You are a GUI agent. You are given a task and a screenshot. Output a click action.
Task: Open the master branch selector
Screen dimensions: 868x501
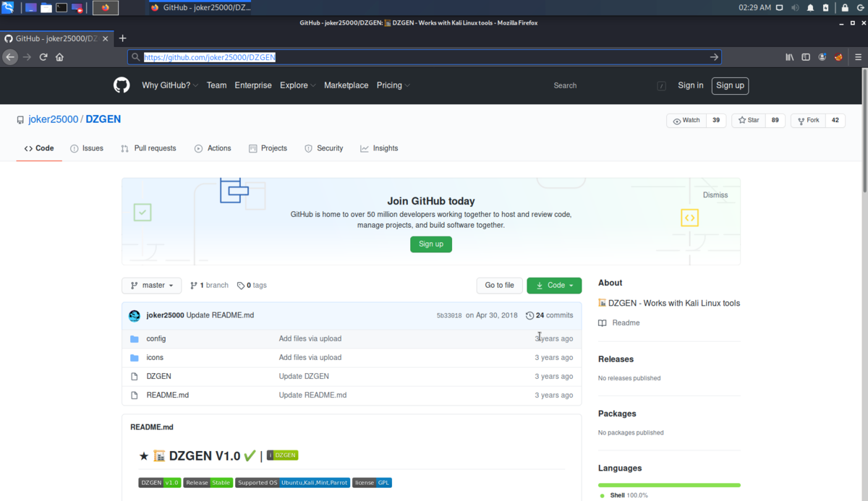151,286
